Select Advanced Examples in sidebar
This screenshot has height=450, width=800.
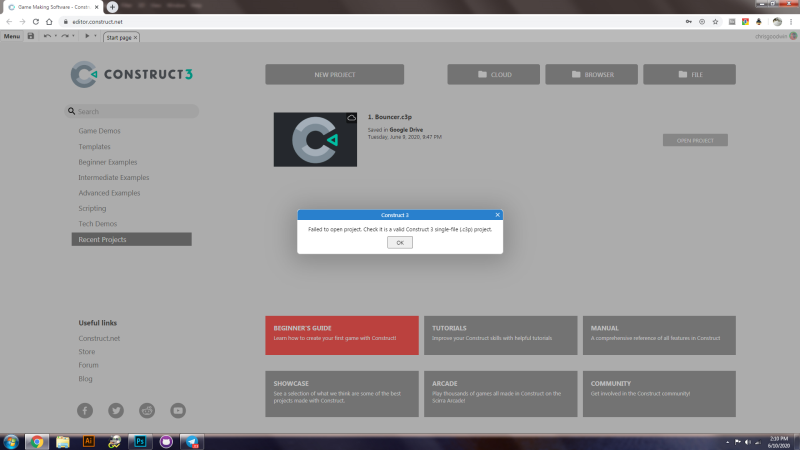pos(109,193)
